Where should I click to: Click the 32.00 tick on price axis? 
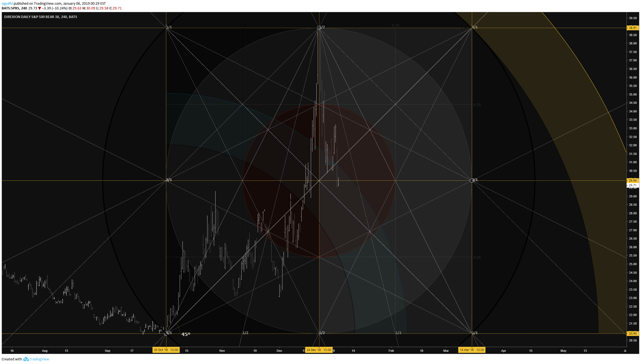pos(633,145)
